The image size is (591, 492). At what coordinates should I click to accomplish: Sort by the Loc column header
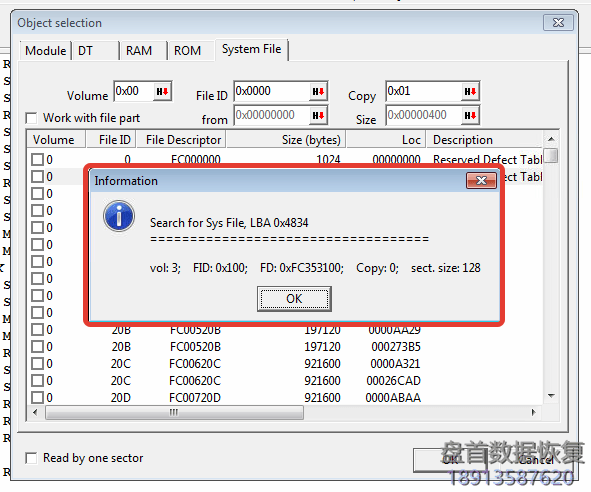(386, 139)
